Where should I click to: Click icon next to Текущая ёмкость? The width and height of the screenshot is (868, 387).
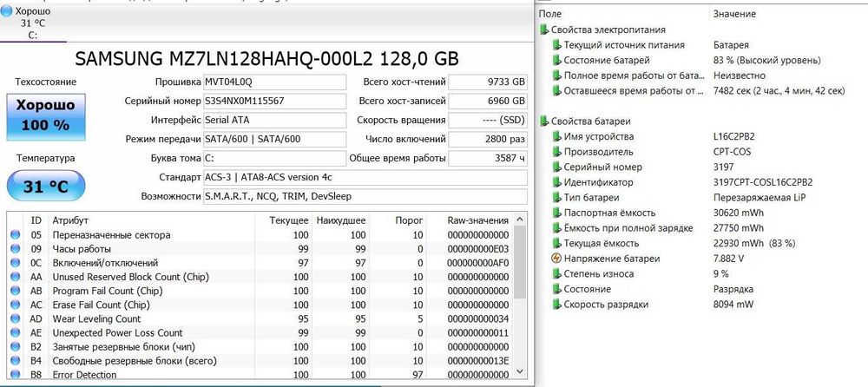(x=557, y=243)
